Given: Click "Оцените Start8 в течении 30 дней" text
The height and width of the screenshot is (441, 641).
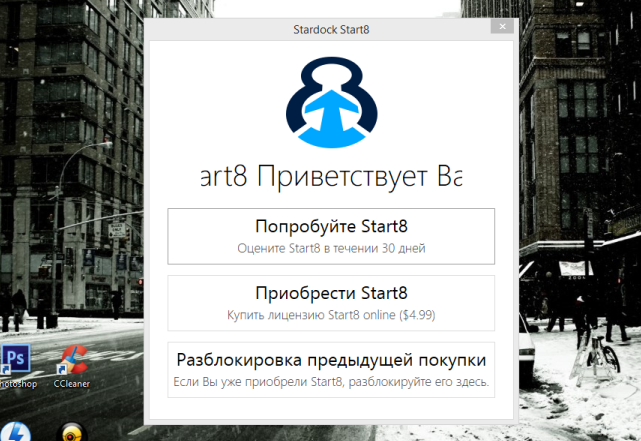Looking at the screenshot, I should pos(331,248).
